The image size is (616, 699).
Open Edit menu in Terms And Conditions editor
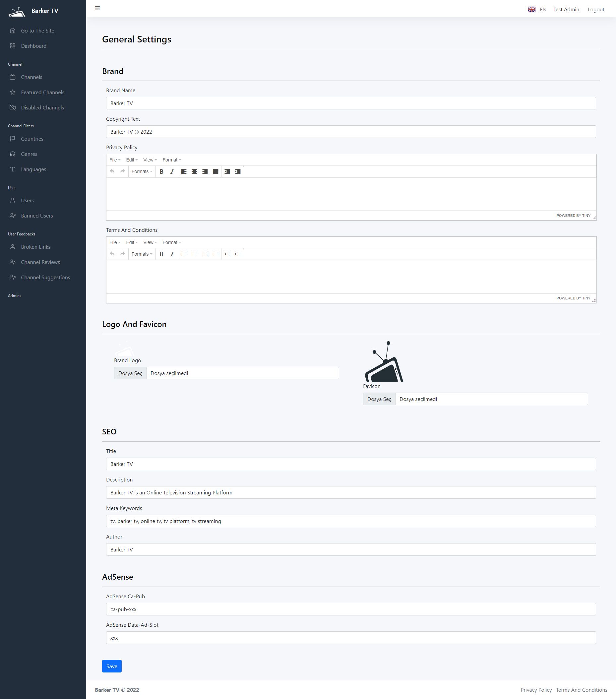pyautogui.click(x=132, y=242)
